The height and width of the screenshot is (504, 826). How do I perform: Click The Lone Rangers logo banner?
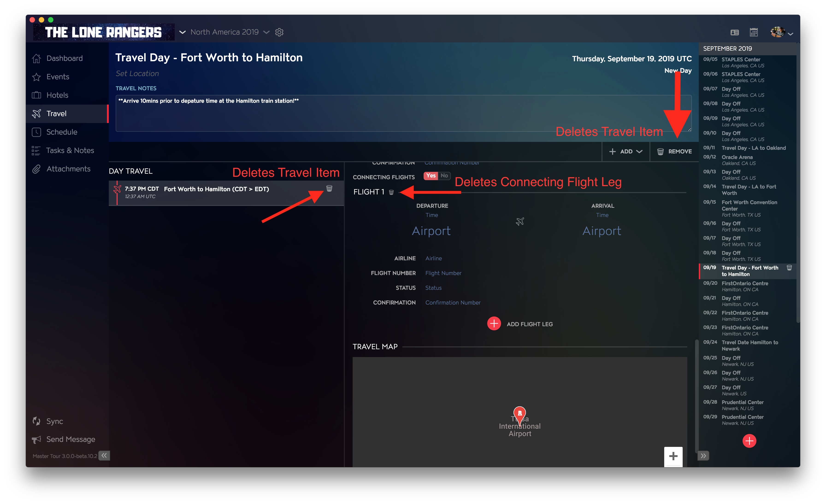pyautogui.click(x=103, y=32)
